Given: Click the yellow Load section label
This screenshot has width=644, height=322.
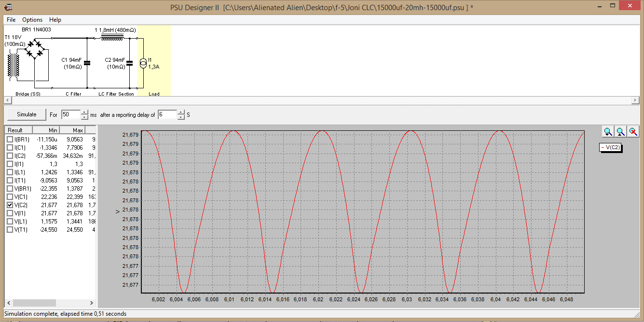Looking at the screenshot, I should (x=154, y=94).
